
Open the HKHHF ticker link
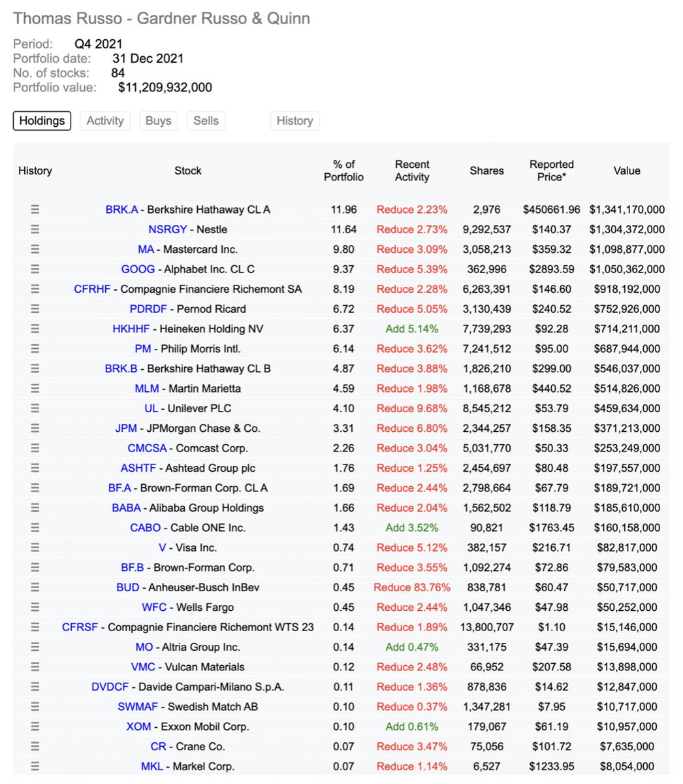pyautogui.click(x=131, y=329)
